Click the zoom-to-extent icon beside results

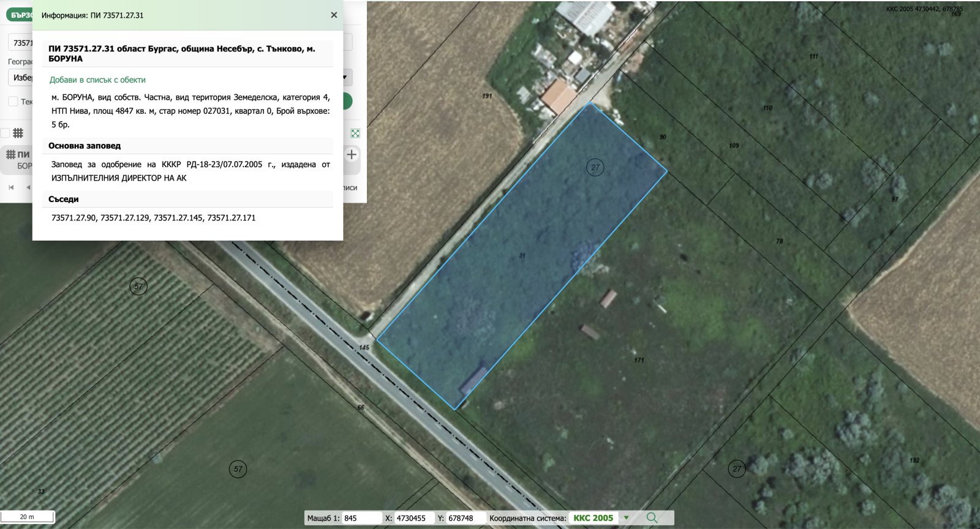[x=355, y=133]
